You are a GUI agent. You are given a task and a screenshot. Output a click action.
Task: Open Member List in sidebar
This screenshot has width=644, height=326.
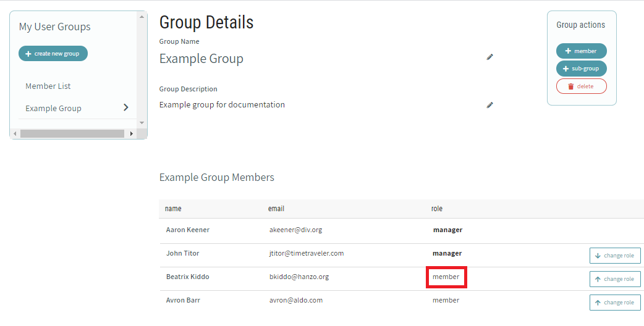tap(48, 86)
